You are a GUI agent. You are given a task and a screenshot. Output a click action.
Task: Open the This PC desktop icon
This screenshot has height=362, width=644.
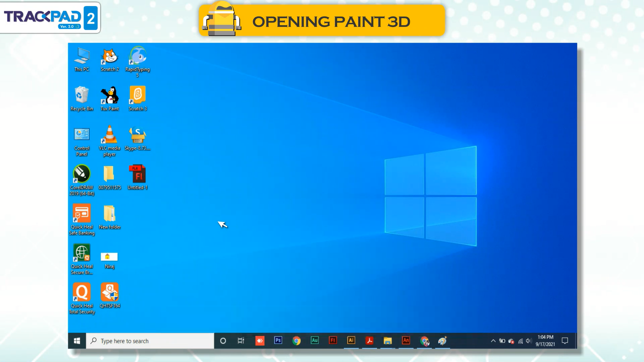click(x=82, y=59)
